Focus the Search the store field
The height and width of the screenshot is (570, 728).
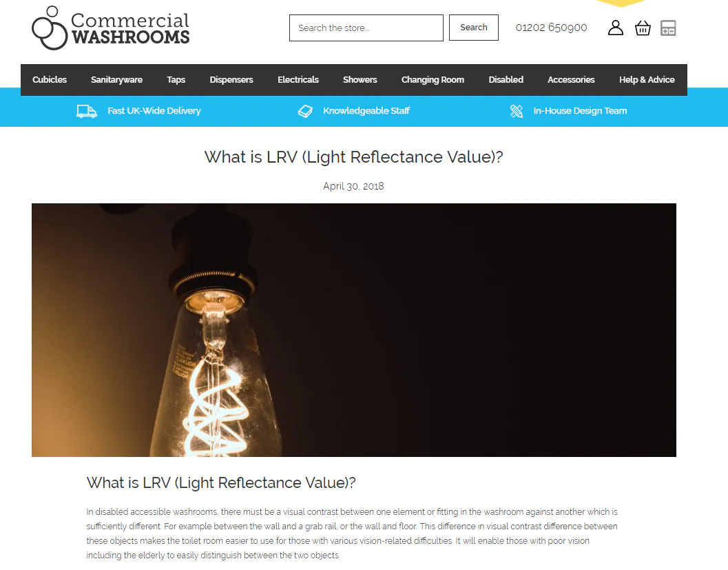click(x=366, y=28)
